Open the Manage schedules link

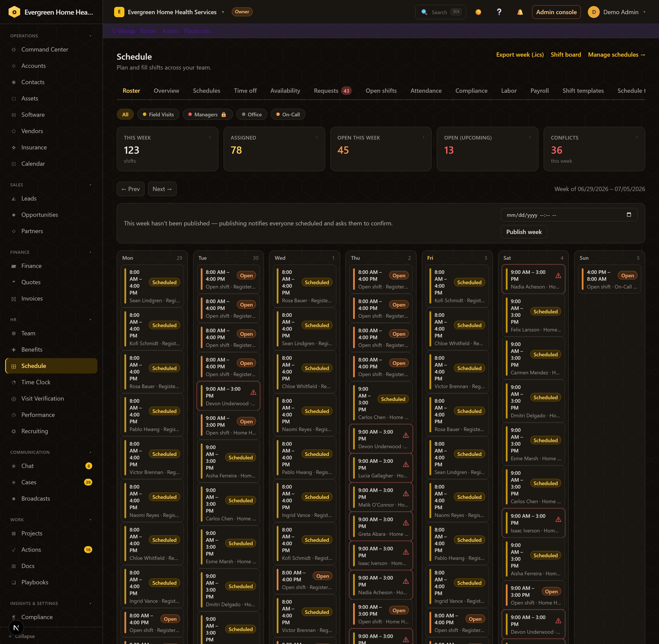[x=617, y=55]
